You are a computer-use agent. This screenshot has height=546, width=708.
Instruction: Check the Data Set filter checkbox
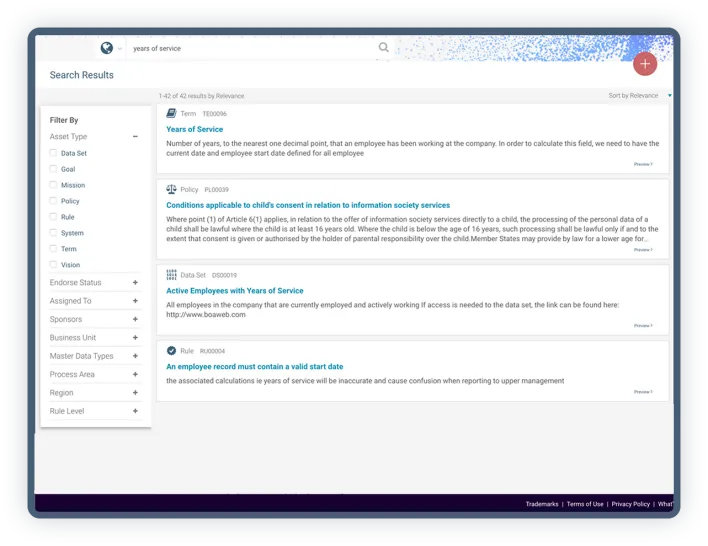point(53,153)
